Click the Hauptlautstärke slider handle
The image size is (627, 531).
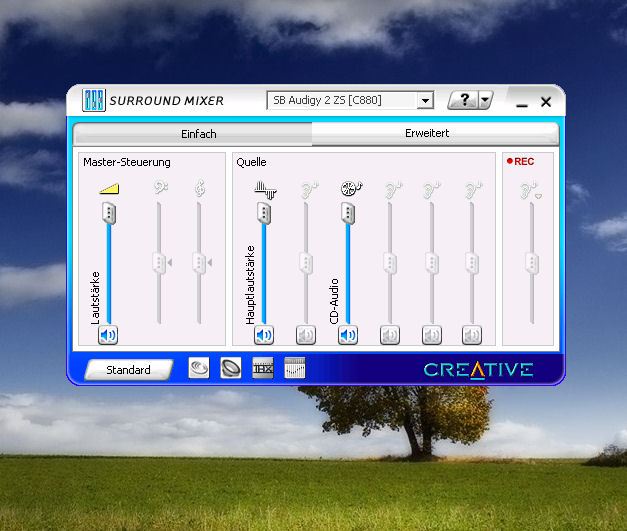click(x=264, y=213)
